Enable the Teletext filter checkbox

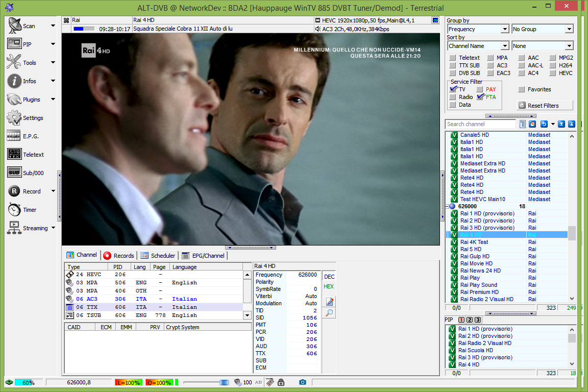tap(453, 58)
